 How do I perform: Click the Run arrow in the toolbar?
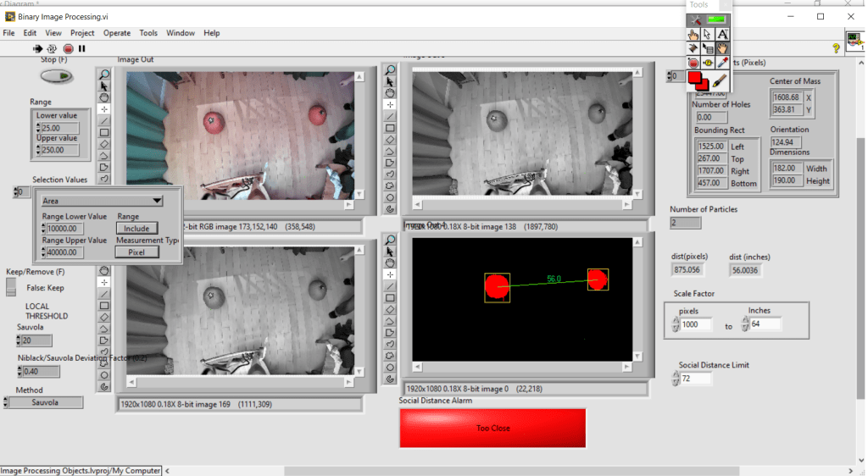(x=37, y=48)
